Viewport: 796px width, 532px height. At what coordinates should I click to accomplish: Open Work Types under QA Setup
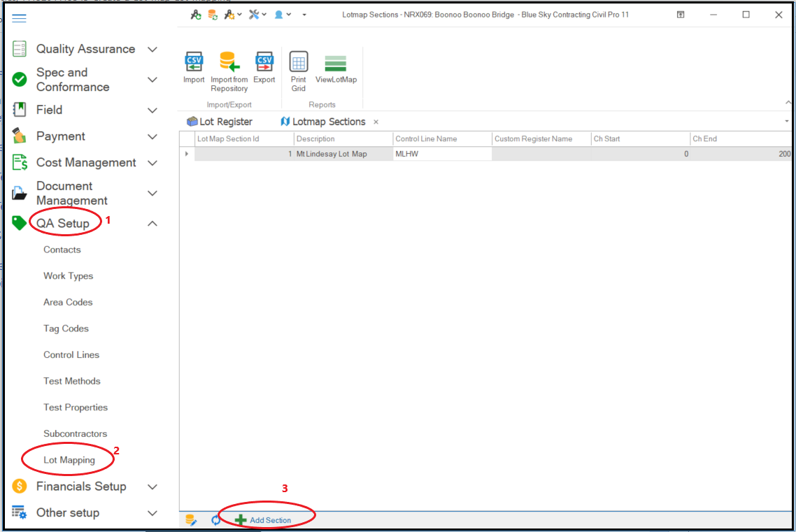point(68,276)
